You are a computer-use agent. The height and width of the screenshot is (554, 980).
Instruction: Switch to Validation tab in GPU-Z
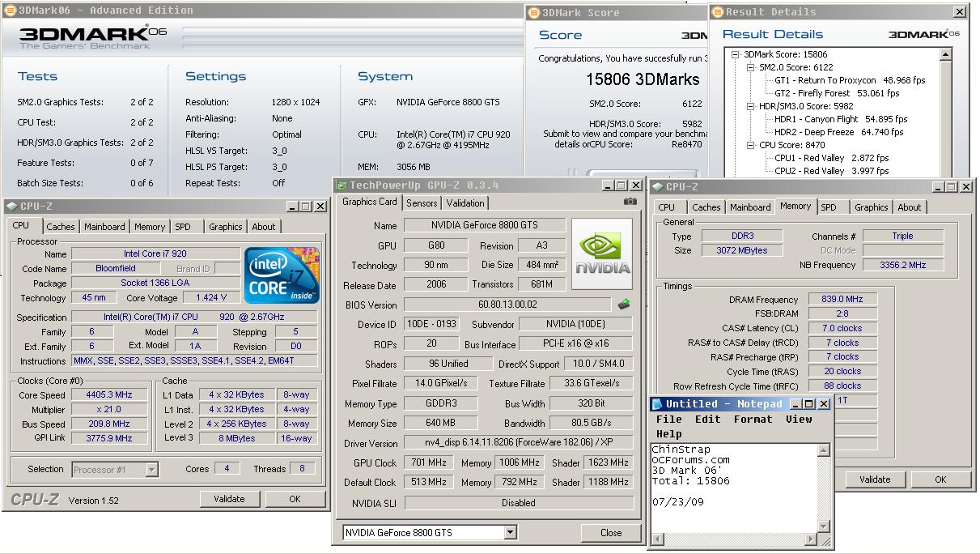point(465,203)
